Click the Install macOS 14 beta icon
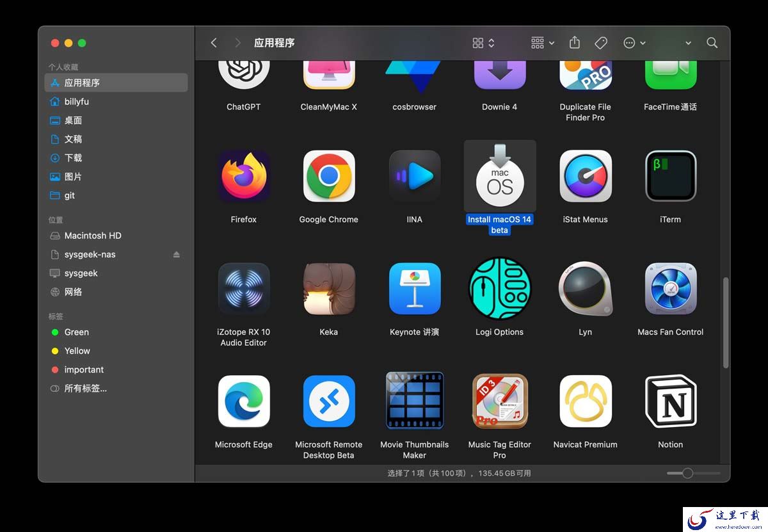Image resolution: width=768 pixels, height=532 pixels. pyautogui.click(x=500, y=176)
